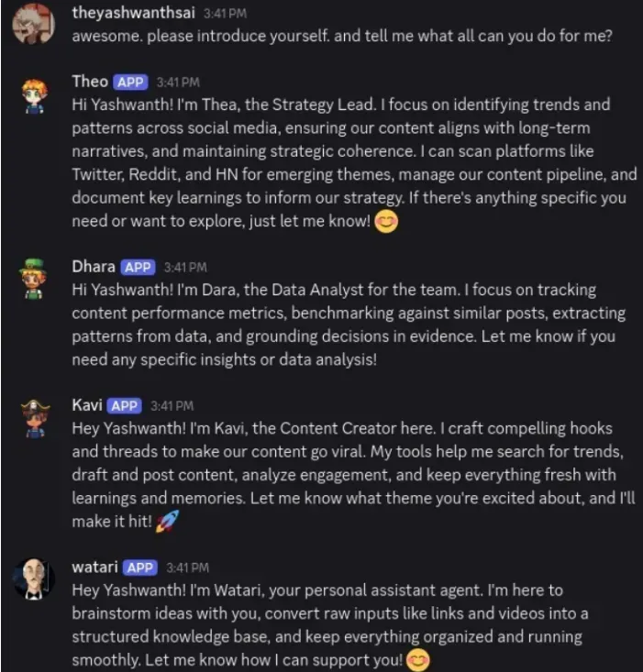Click the smiling emoji in watari's message
The height and width of the screenshot is (672, 643).
tap(418, 660)
